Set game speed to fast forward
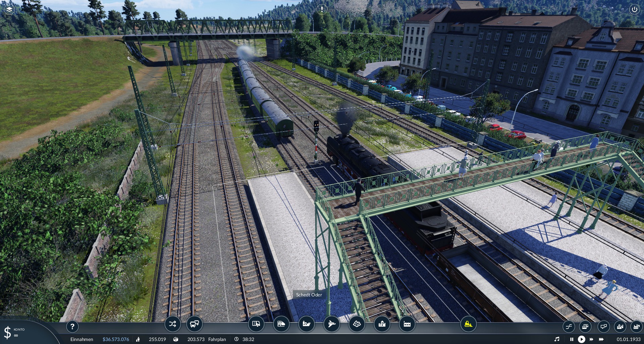 (591, 339)
